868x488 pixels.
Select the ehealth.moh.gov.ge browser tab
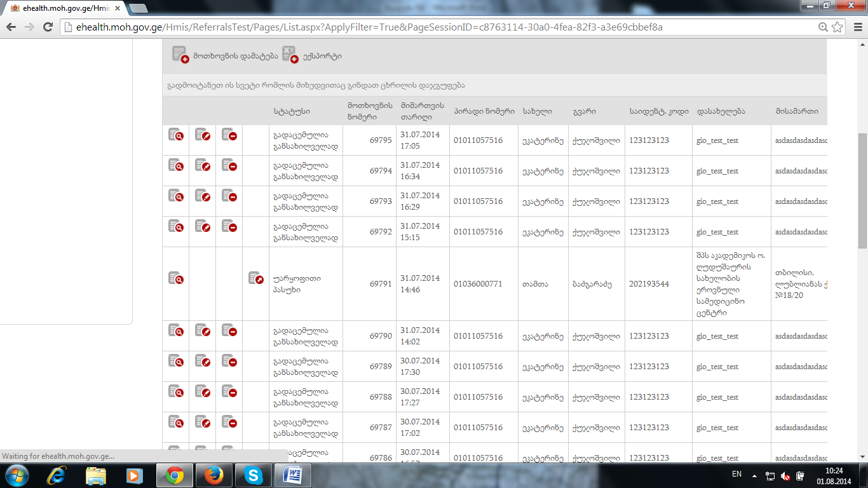pyautogui.click(x=64, y=8)
